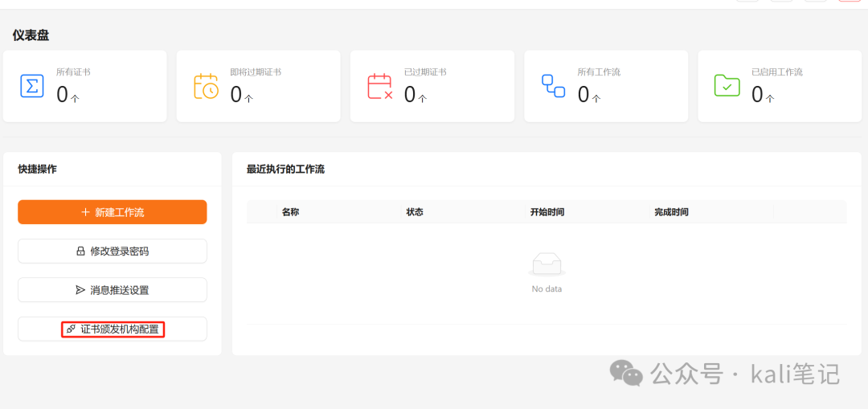Viewport: 868px width, 409px height.
Task: Open 消息推送设置
Action: [x=113, y=290]
